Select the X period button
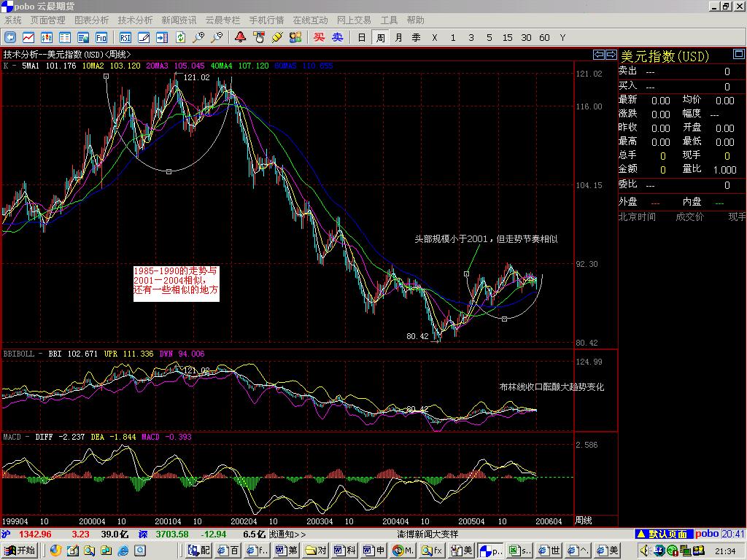Image resolution: width=747 pixels, height=560 pixels. pyautogui.click(x=435, y=37)
